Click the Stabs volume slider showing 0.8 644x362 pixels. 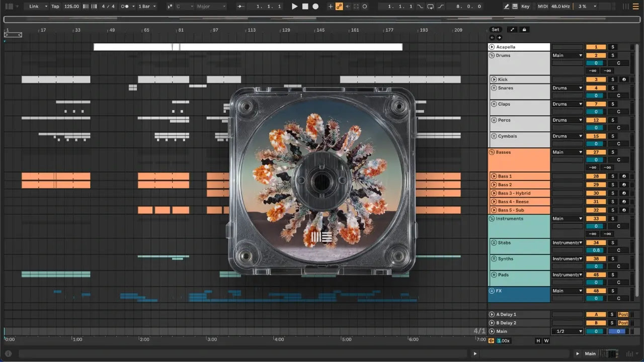click(x=596, y=250)
